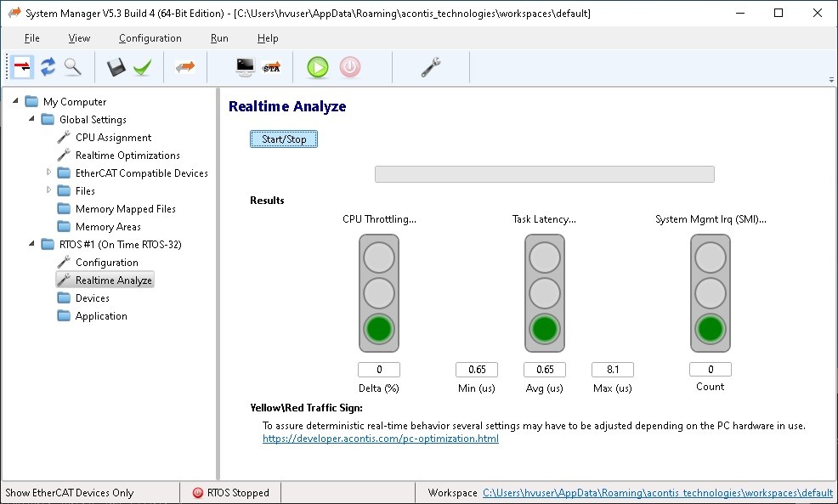Expand the Files tree node
Screen dimensions: 838x504
[49, 190]
